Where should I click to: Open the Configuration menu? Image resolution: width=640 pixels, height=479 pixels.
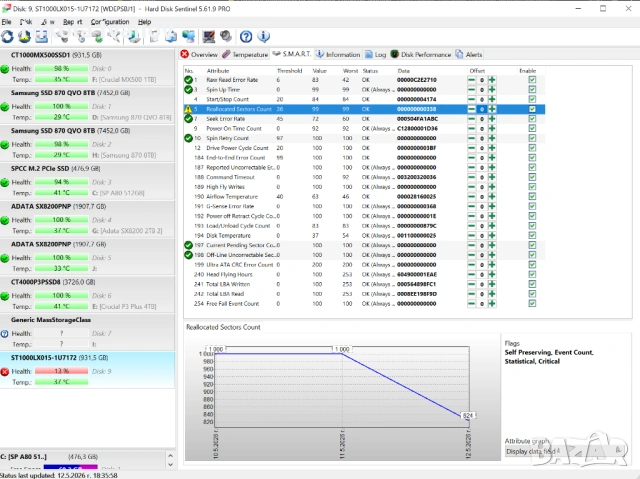point(110,22)
